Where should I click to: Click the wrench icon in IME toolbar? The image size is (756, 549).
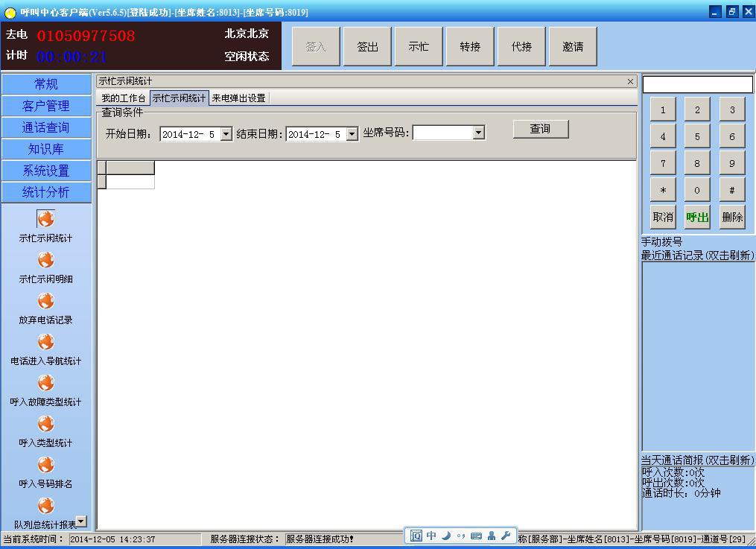coord(506,536)
